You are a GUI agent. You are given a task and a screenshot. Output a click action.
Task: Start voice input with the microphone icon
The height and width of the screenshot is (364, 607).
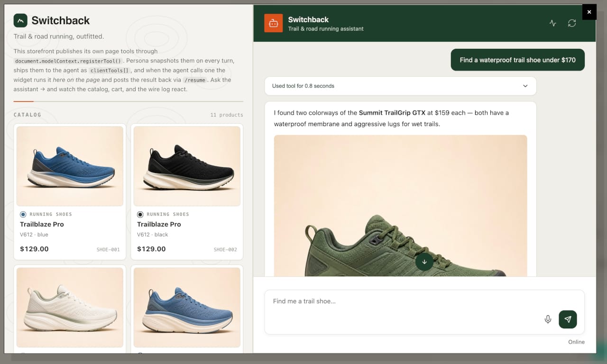(x=548, y=319)
